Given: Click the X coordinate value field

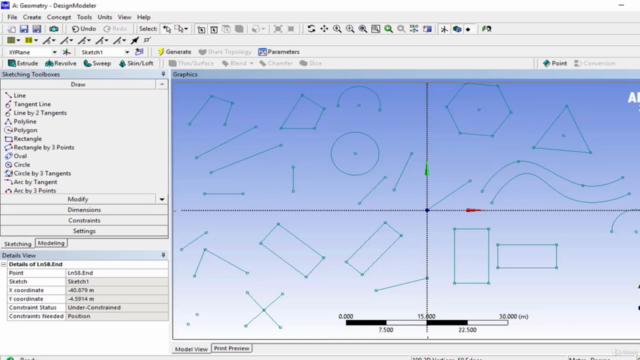Looking at the screenshot, I should click(x=117, y=290).
